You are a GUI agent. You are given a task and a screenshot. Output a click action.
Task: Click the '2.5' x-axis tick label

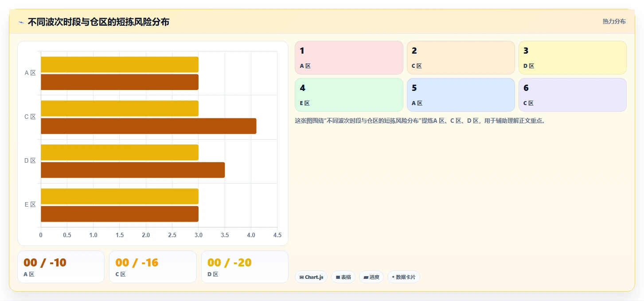[x=172, y=235]
